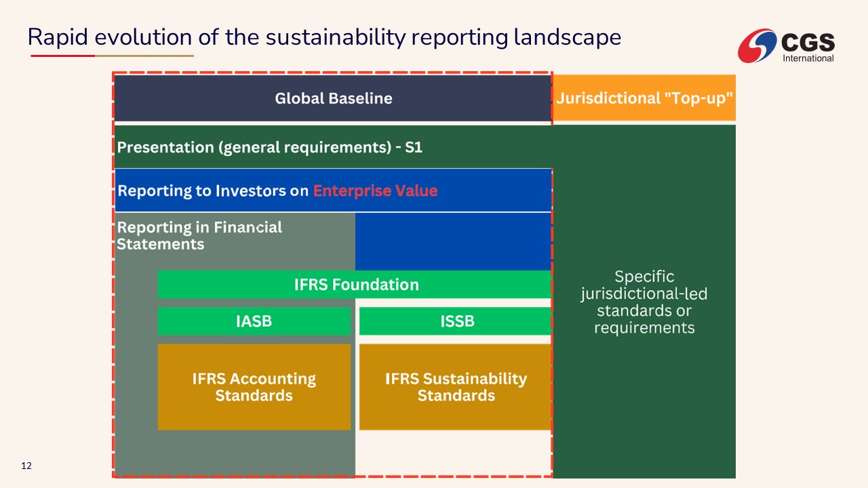This screenshot has height=488, width=868.
Task: Click the Global Baseline header box
Action: 333,98
